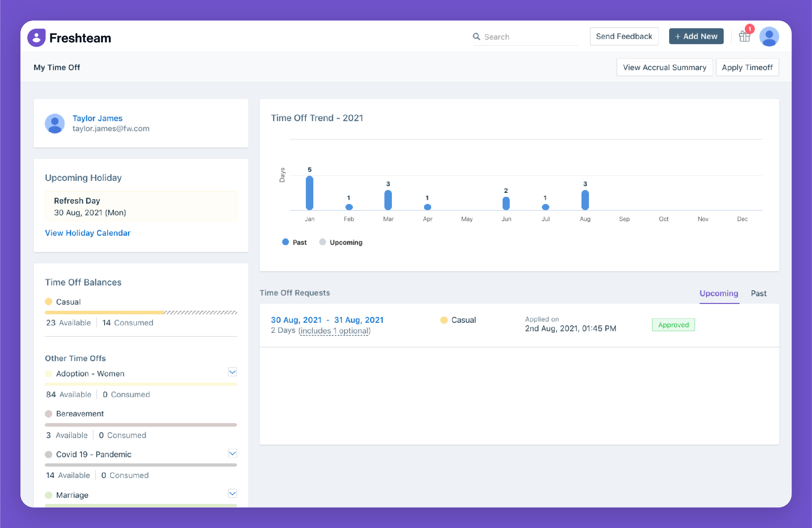Click the user profile avatar icon
Image resolution: width=812 pixels, height=528 pixels.
click(x=769, y=36)
